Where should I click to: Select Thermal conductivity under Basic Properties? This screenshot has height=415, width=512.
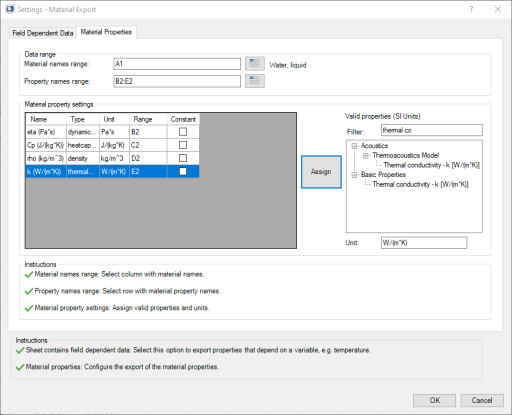(420, 184)
